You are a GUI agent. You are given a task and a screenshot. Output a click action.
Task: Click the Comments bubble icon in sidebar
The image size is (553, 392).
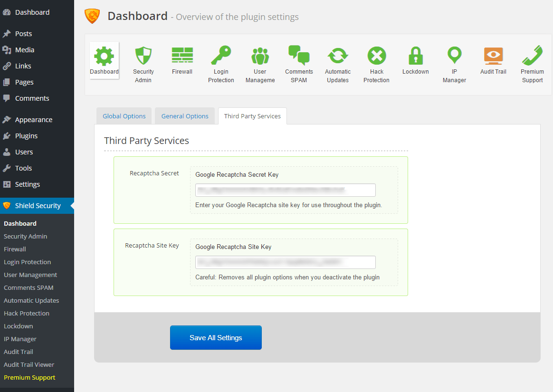click(x=7, y=98)
